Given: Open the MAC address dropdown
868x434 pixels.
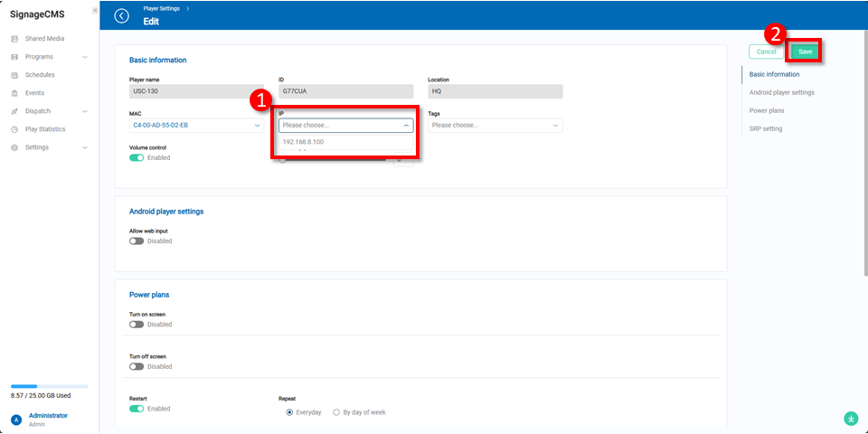Looking at the screenshot, I should [x=196, y=125].
